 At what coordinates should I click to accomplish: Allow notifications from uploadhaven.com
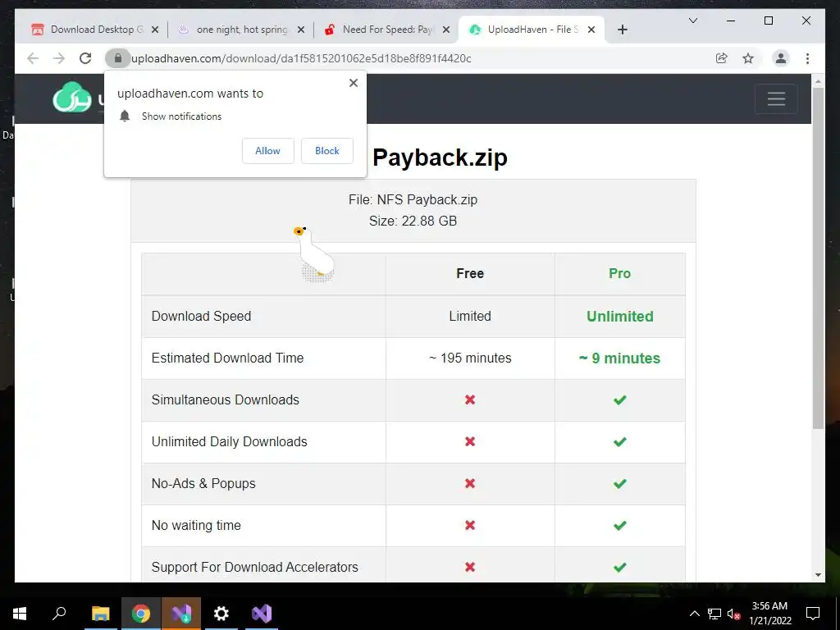[x=268, y=151]
